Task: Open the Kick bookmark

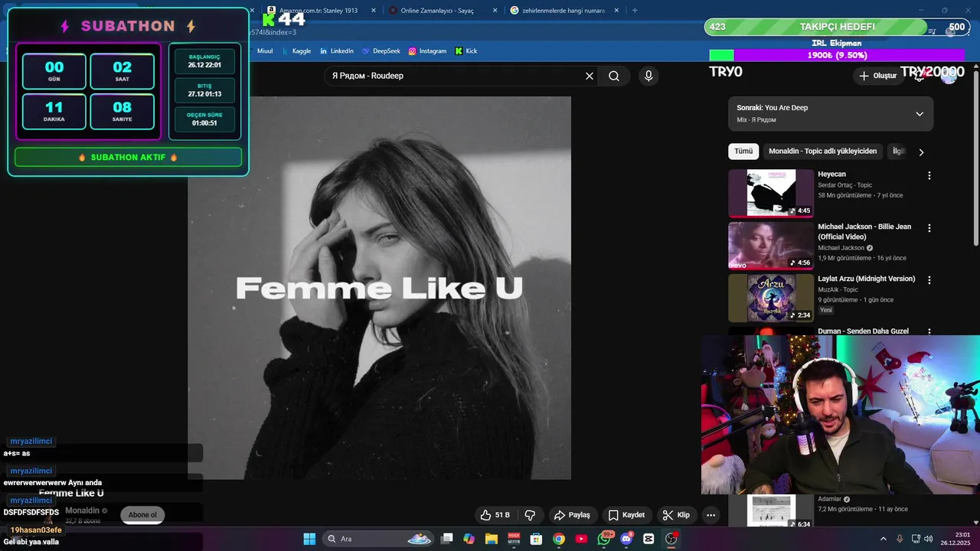Action: click(465, 51)
